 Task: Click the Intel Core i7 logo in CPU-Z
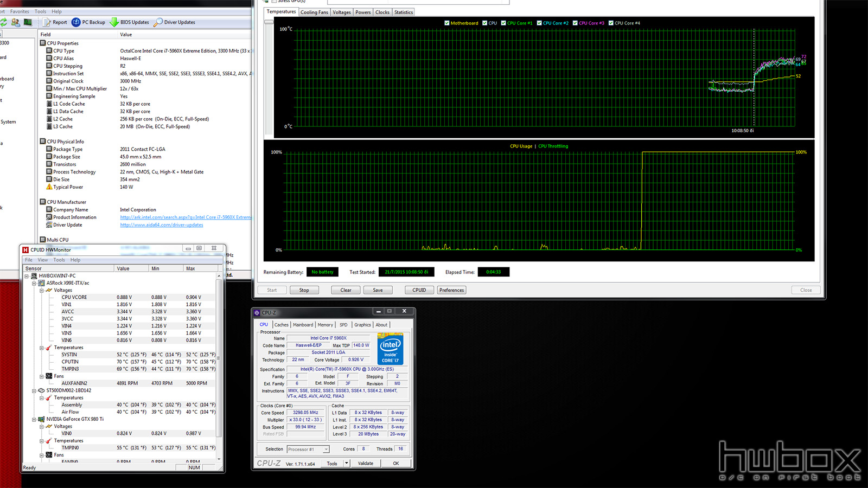(390, 349)
